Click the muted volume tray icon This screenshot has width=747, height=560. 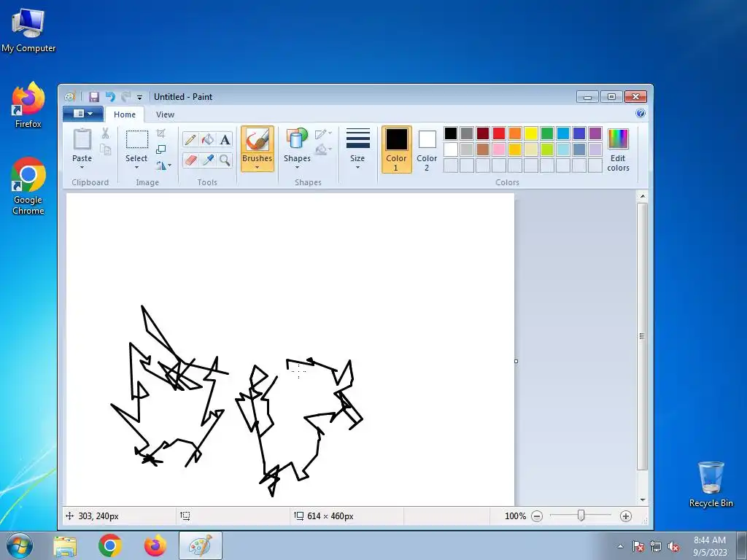(673, 546)
